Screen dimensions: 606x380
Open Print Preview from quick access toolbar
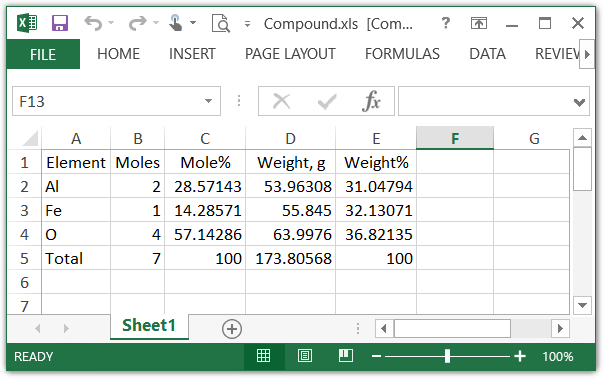pyautogui.click(x=221, y=23)
